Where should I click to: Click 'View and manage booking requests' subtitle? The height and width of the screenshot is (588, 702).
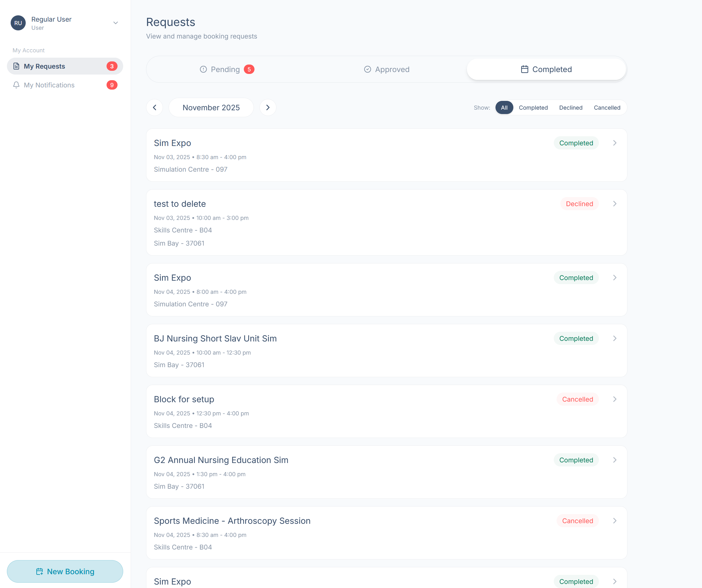(202, 36)
